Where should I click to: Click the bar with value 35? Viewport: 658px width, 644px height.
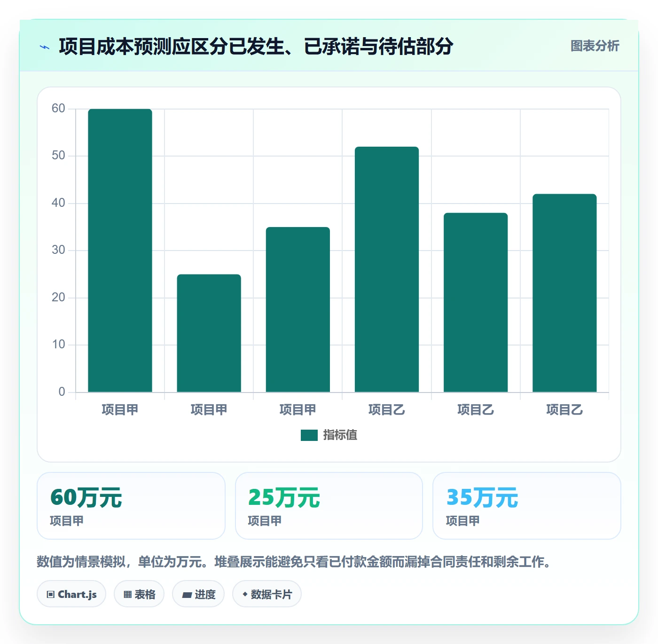click(x=298, y=310)
